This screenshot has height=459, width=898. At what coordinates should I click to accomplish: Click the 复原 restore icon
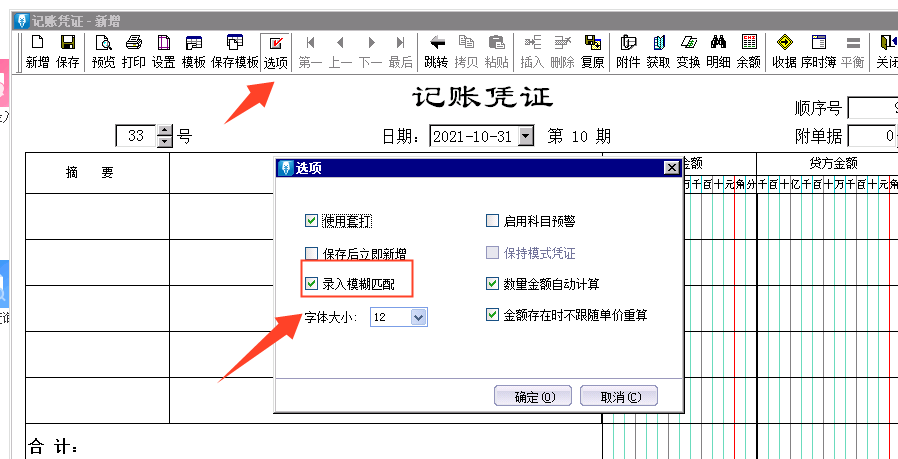point(592,51)
